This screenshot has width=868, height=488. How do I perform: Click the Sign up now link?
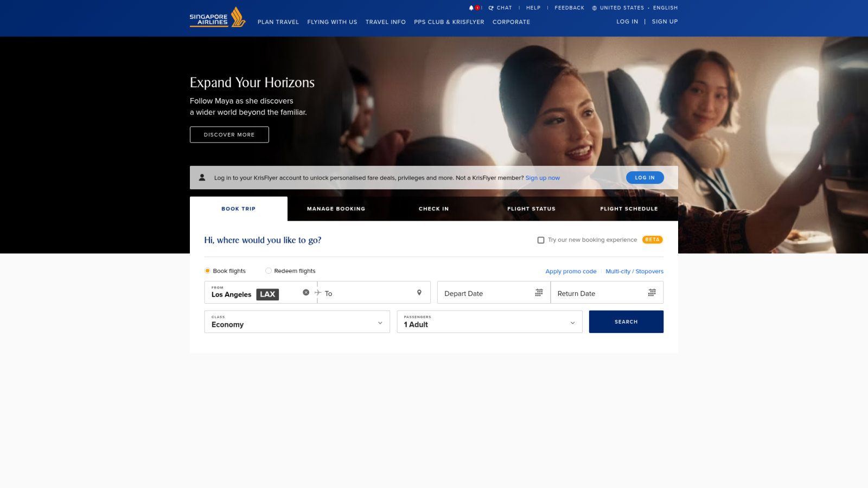pos(542,178)
